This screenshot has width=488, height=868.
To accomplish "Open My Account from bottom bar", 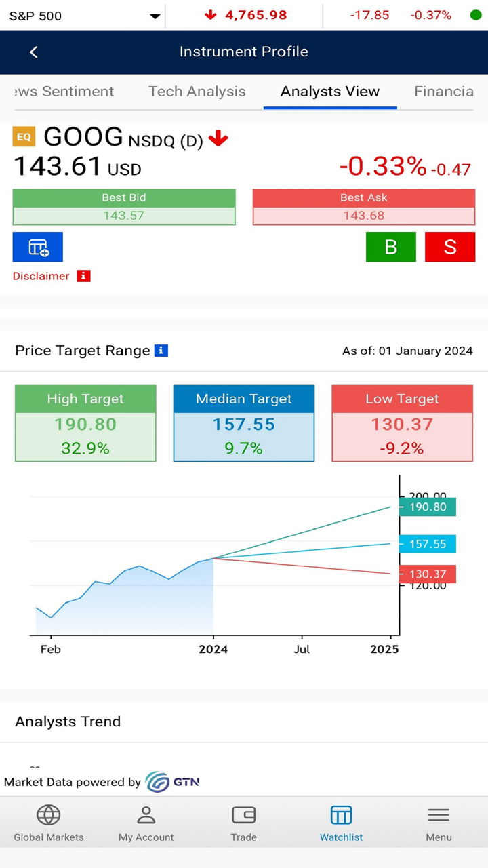I will (x=146, y=823).
